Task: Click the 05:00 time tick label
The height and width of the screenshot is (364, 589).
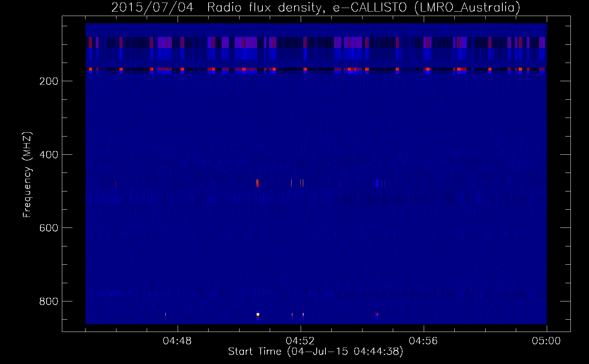Action: (546, 341)
